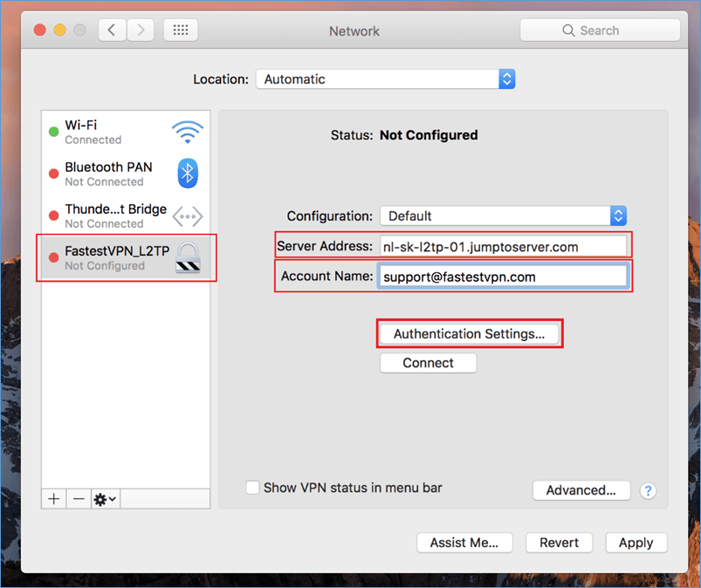
Task: Click the Bluetooth icon
Action: tap(188, 174)
